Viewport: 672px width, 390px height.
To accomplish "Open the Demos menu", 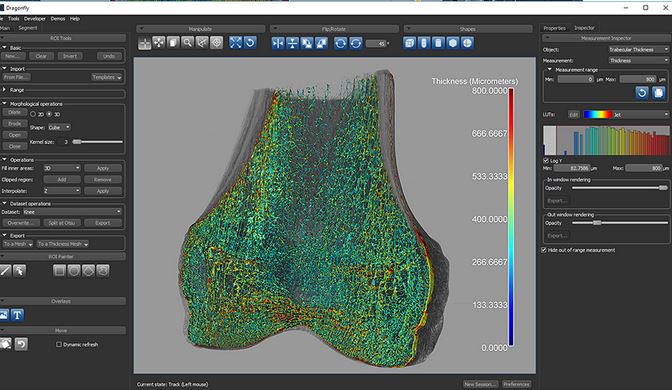I will pyautogui.click(x=58, y=19).
